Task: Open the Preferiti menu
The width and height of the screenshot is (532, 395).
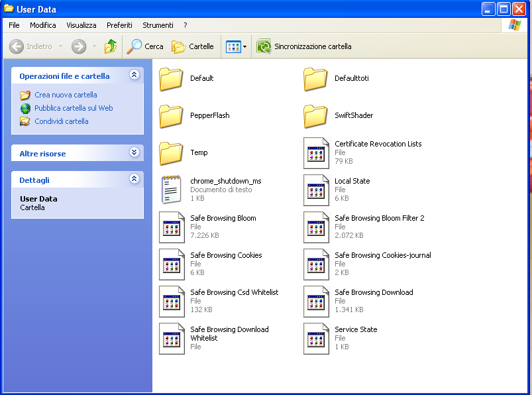Action: (x=119, y=25)
